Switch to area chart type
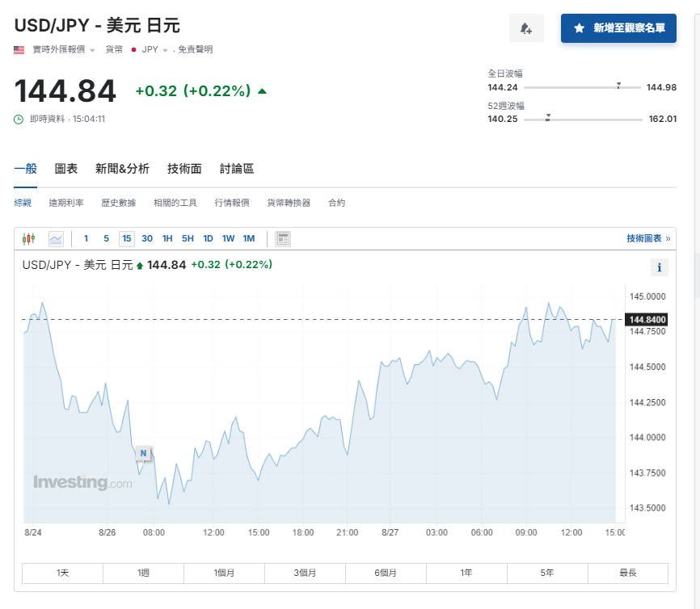700x609 pixels. pyautogui.click(x=56, y=238)
